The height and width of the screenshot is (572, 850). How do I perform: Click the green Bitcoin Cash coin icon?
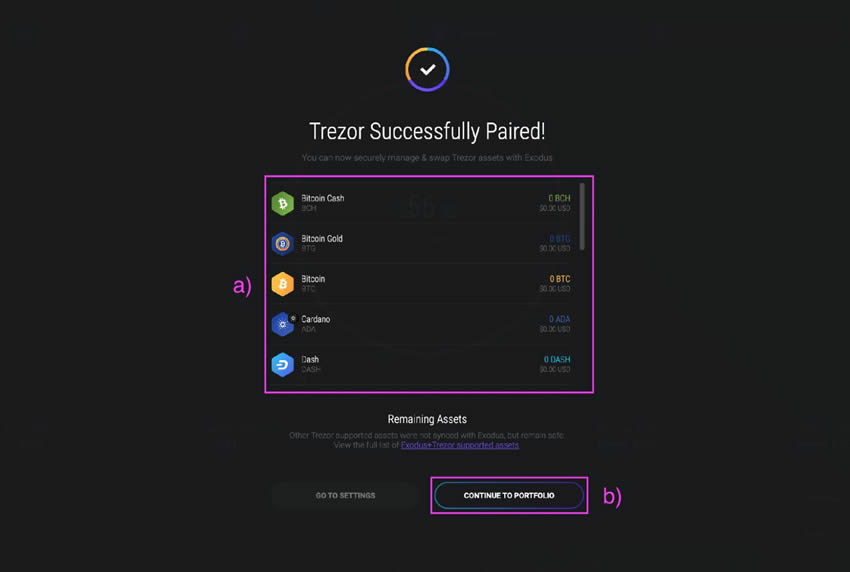pyautogui.click(x=283, y=203)
